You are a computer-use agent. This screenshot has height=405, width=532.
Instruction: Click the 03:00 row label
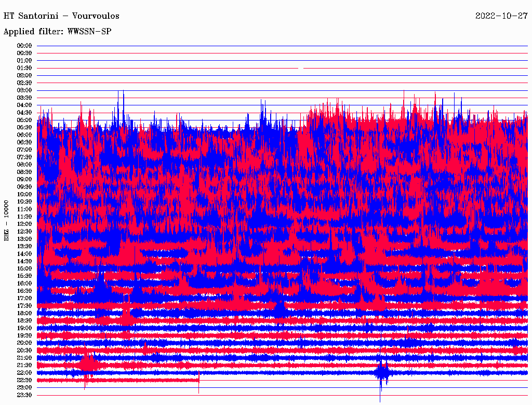click(x=24, y=90)
